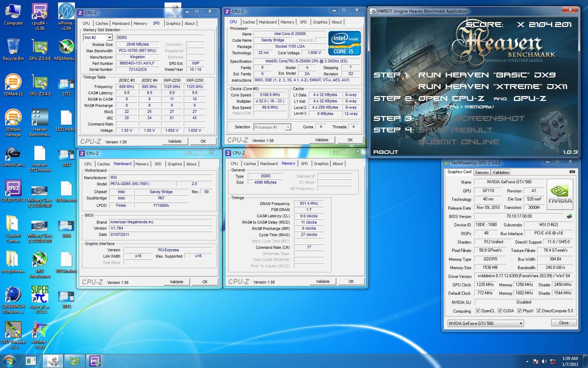The image size is (588, 368).
Task: Open the Slot #2 memory slot dropdown
Action: point(109,38)
